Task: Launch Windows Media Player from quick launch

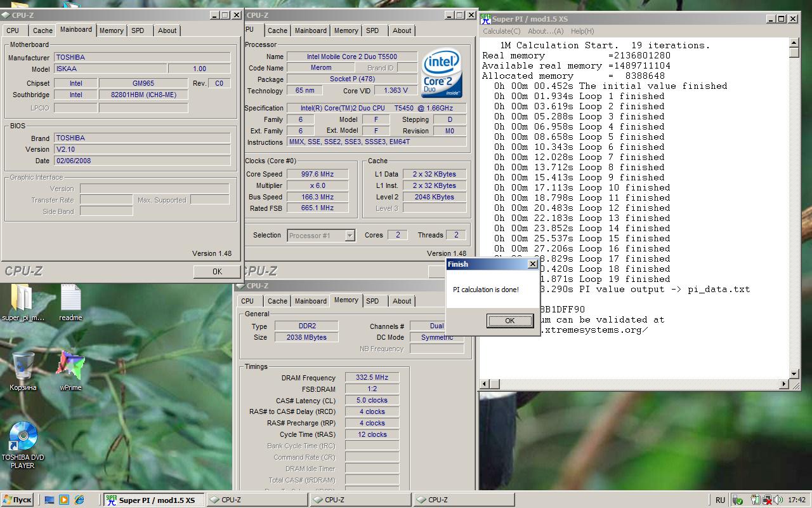Action: pyautogui.click(x=65, y=500)
